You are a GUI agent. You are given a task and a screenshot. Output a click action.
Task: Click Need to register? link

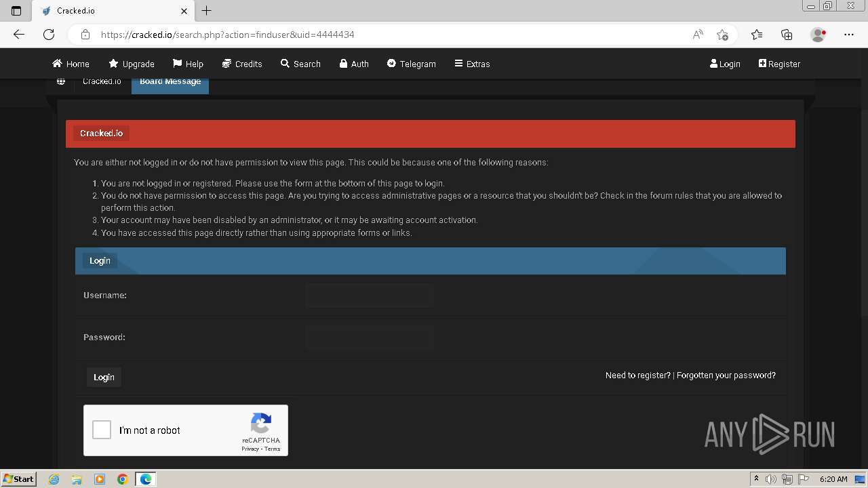[637, 375]
